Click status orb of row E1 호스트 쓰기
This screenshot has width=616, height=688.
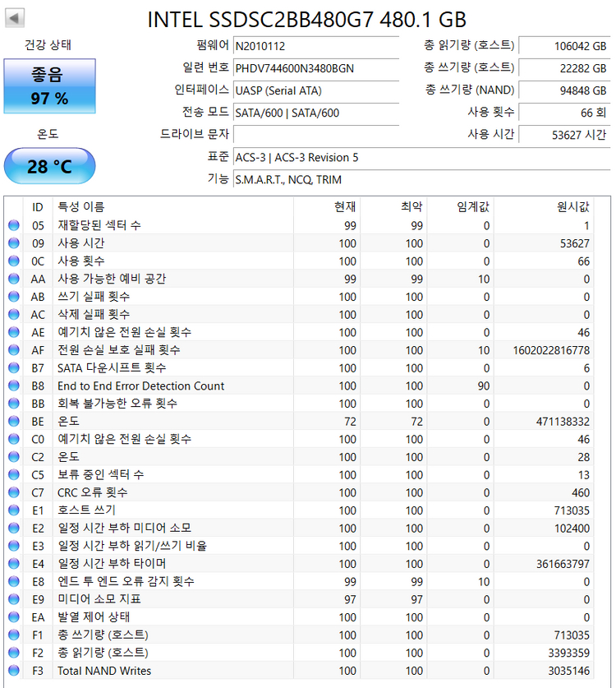[x=14, y=510]
